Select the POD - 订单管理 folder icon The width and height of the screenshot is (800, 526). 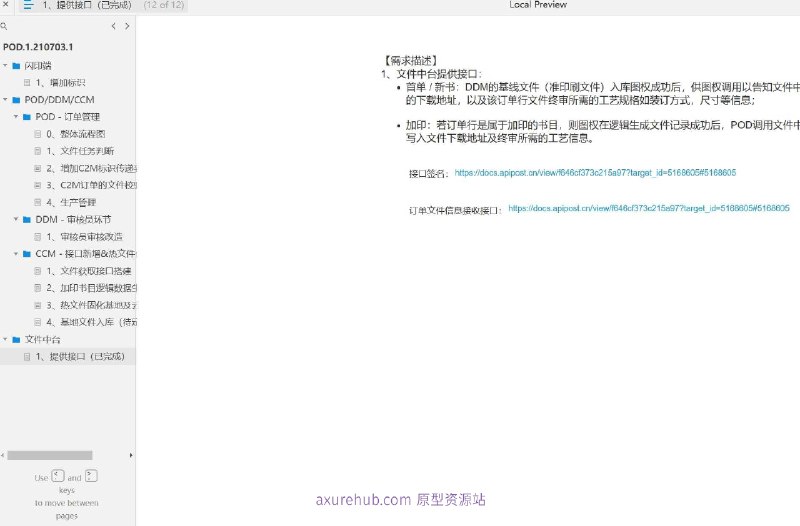(x=27, y=117)
